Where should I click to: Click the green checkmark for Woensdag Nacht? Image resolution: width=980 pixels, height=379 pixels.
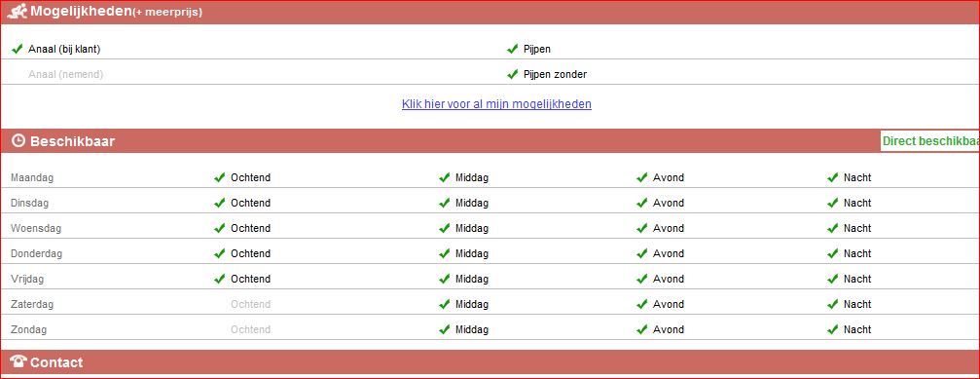832,228
